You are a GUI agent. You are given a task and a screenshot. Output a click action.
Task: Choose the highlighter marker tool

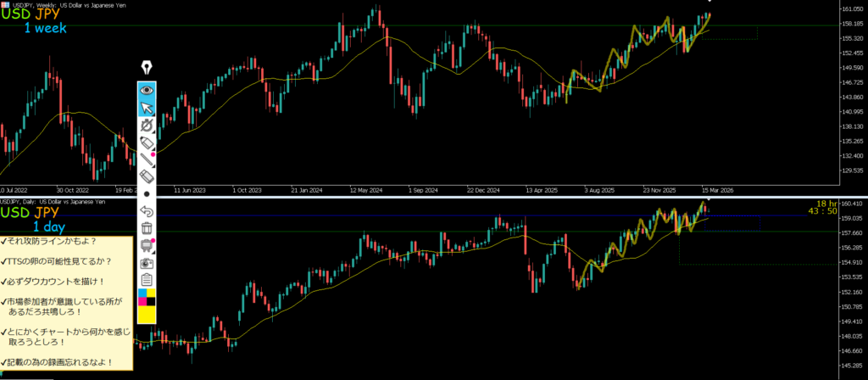[147, 142]
